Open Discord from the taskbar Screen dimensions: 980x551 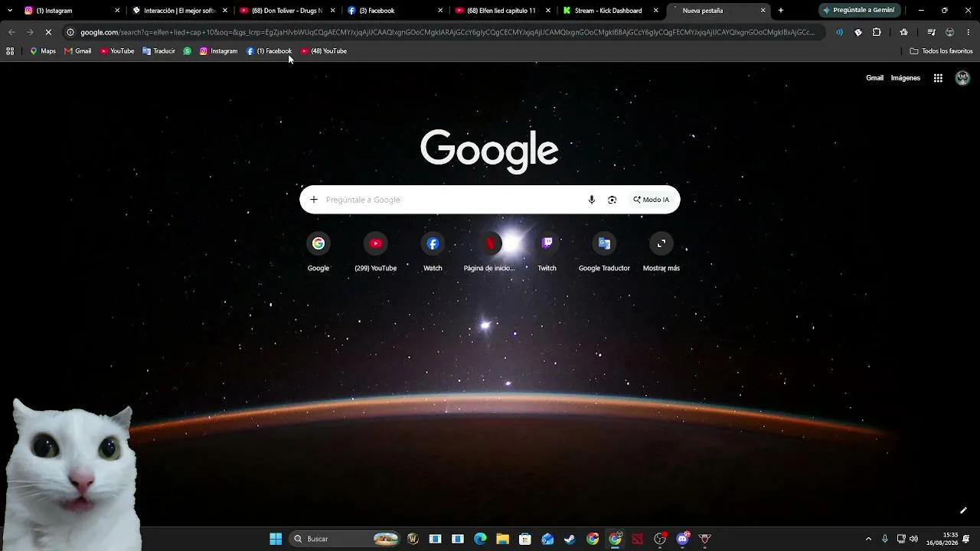pyautogui.click(x=682, y=539)
